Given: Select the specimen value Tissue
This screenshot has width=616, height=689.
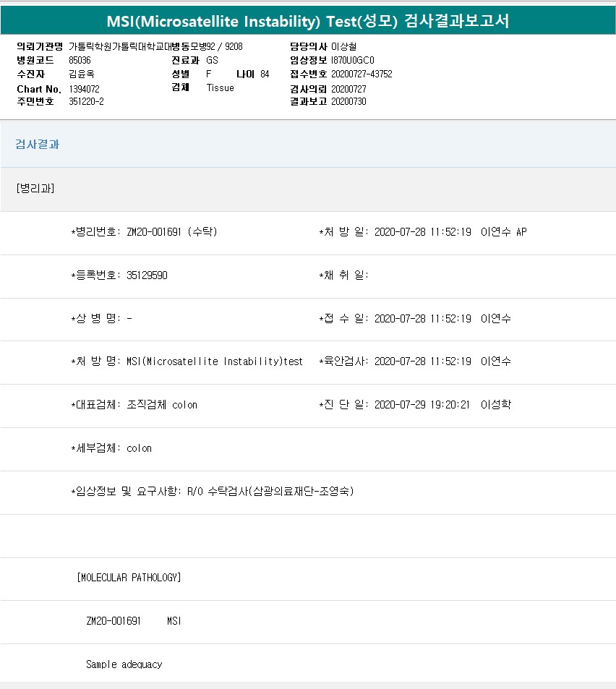Looking at the screenshot, I should (220, 88).
